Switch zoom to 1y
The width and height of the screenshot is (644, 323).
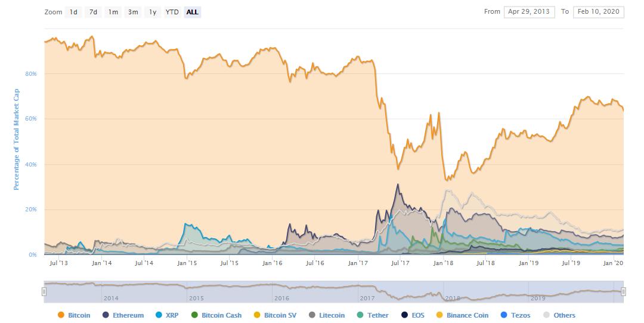[x=153, y=12]
